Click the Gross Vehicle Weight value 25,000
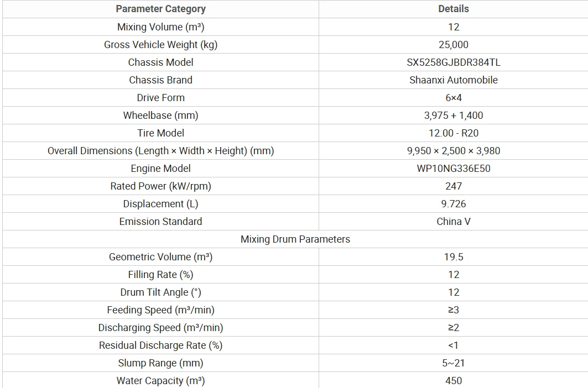This screenshot has height=388, width=588. click(454, 45)
